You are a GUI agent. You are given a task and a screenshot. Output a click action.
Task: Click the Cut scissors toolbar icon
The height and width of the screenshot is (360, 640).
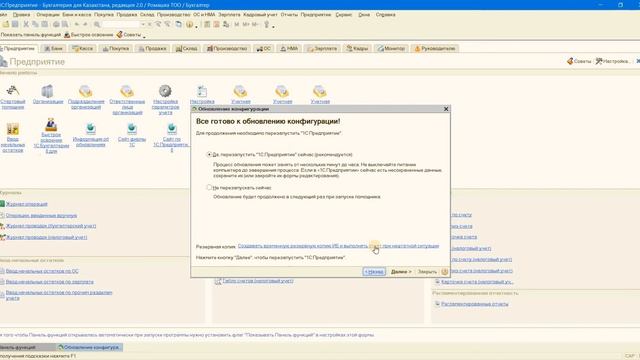26,24
